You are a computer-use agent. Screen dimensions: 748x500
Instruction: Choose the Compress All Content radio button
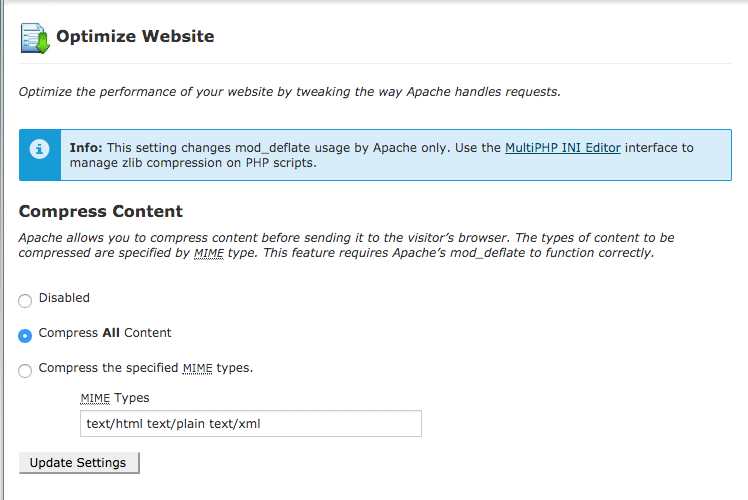(25, 335)
